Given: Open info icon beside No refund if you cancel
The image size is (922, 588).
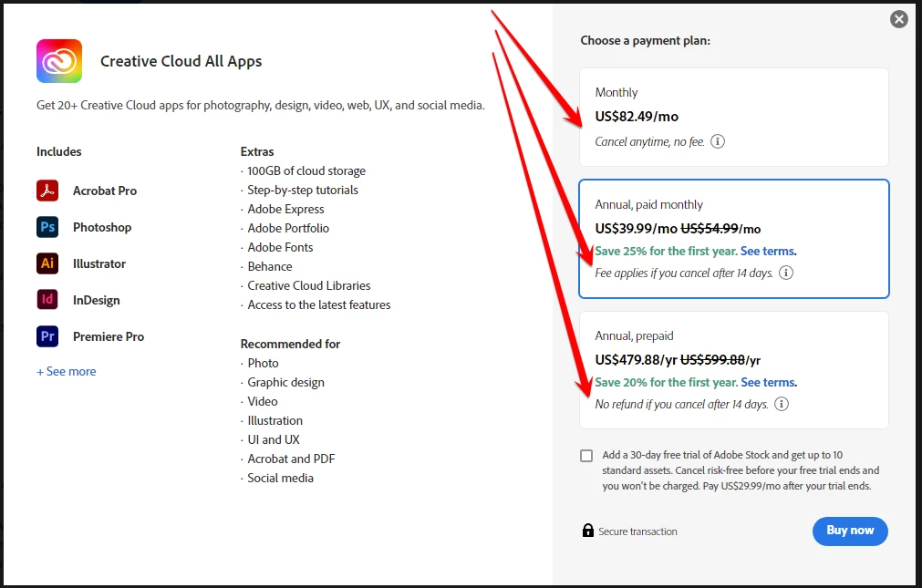Looking at the screenshot, I should (x=782, y=404).
